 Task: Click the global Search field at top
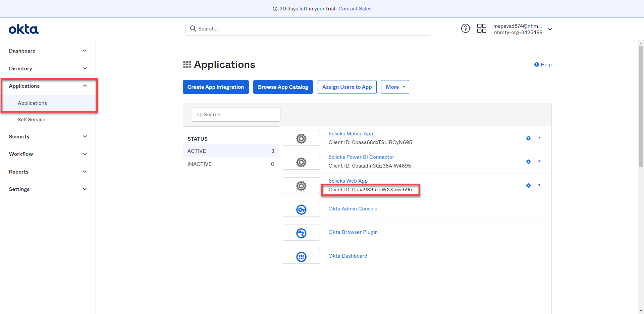coord(308,29)
